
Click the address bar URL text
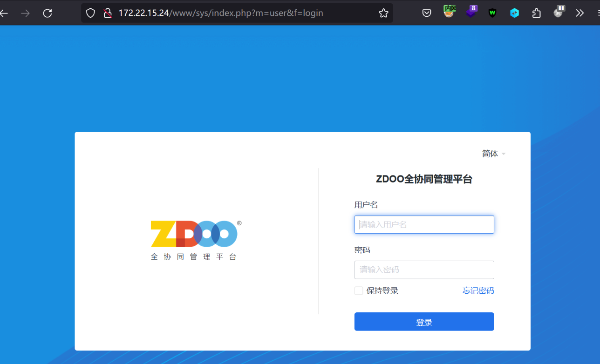click(x=221, y=13)
